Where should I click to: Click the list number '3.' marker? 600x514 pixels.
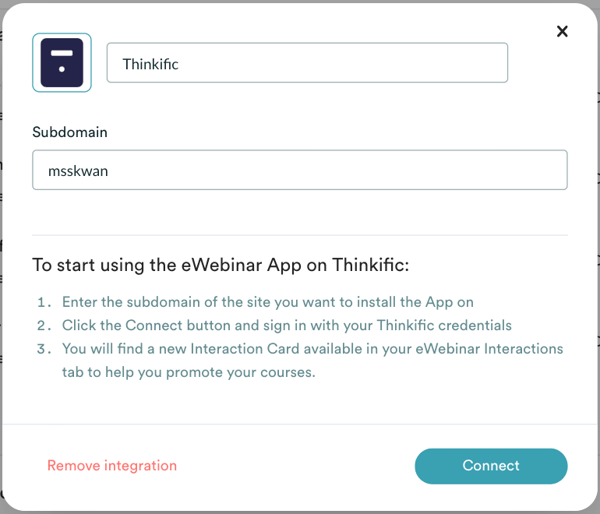[x=44, y=348]
